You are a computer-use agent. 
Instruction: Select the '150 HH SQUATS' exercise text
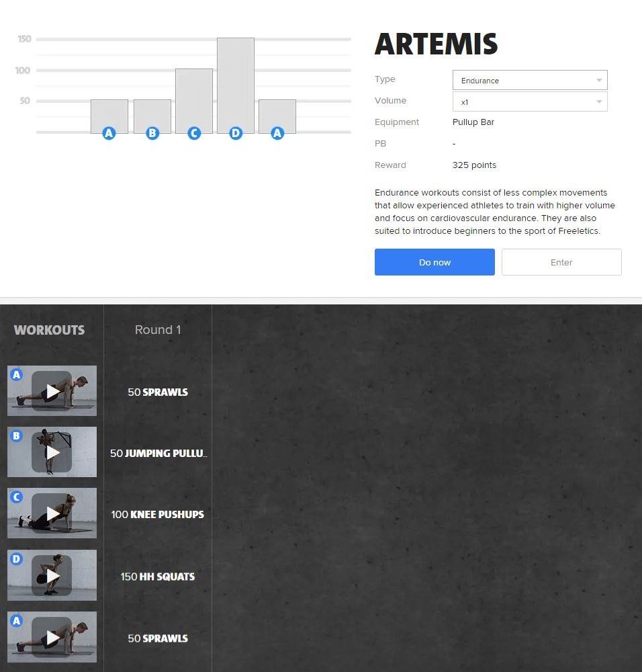point(158,577)
